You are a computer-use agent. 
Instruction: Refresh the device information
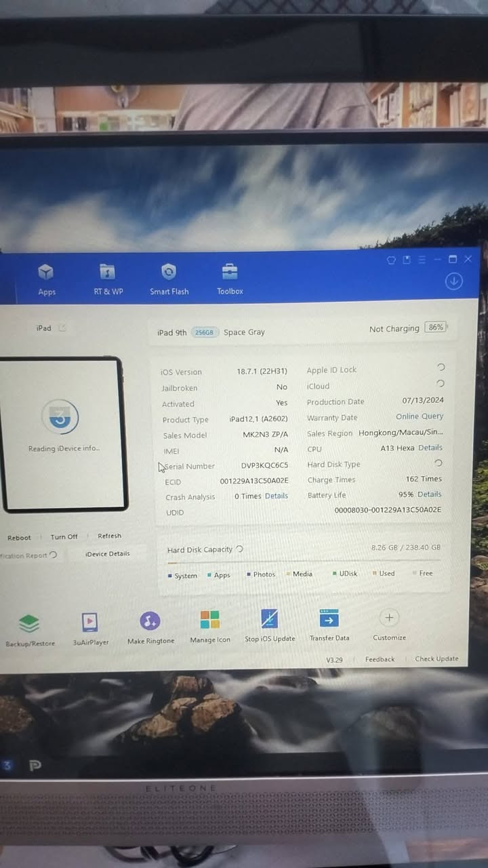click(x=109, y=536)
